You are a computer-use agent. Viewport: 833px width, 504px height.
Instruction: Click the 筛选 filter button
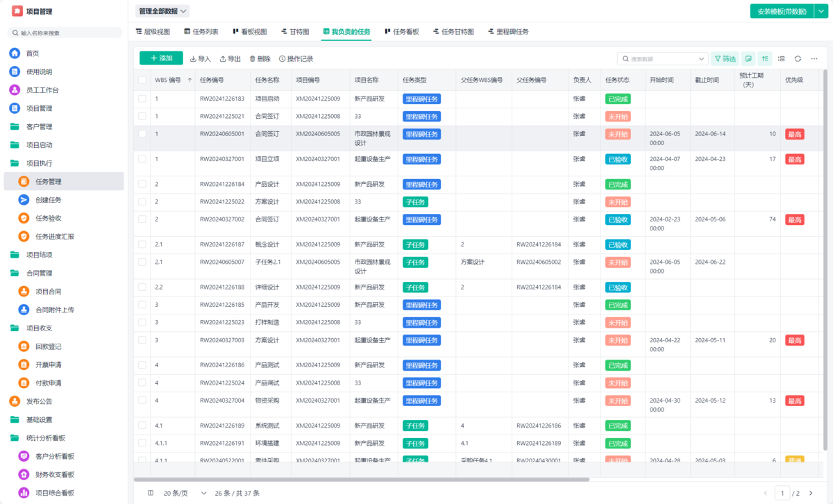click(x=725, y=59)
